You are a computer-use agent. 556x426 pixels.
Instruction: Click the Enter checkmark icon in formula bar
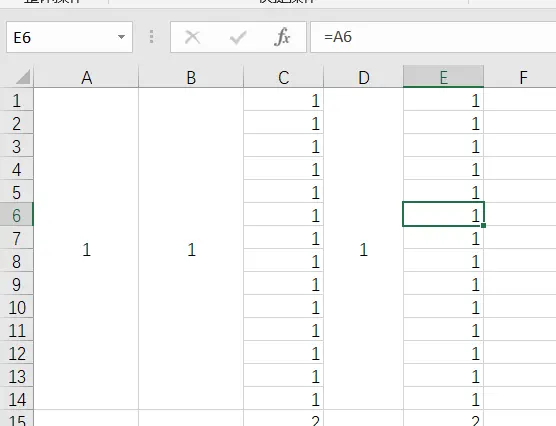click(238, 37)
